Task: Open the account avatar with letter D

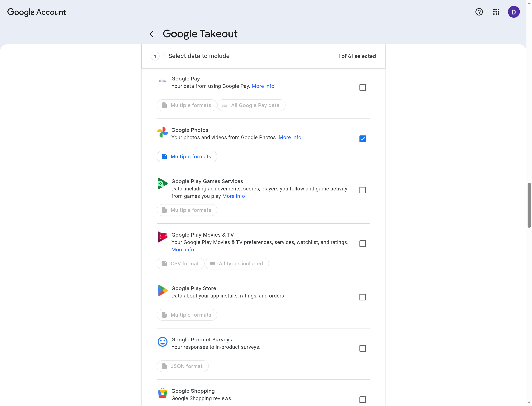Action: point(514,12)
